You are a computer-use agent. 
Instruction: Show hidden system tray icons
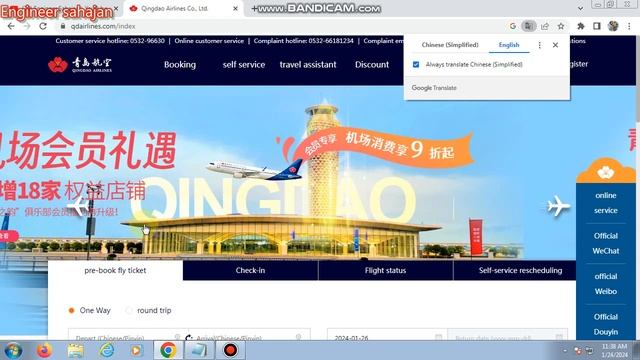pos(565,351)
